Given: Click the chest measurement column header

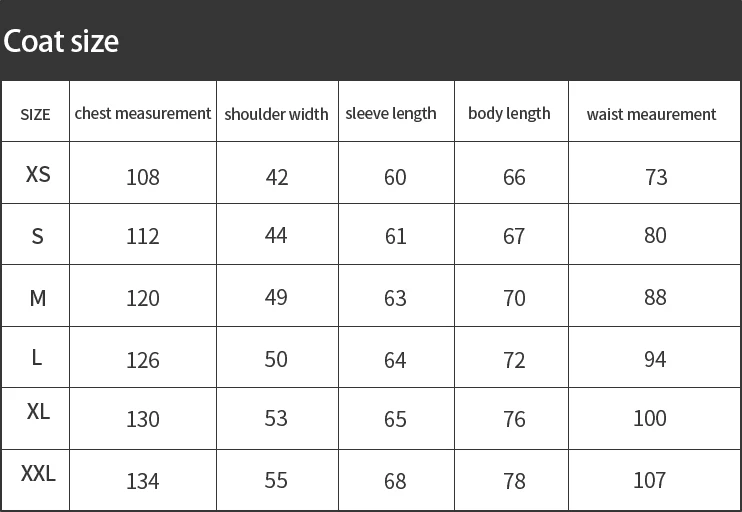Looking at the screenshot, I should click(143, 113).
